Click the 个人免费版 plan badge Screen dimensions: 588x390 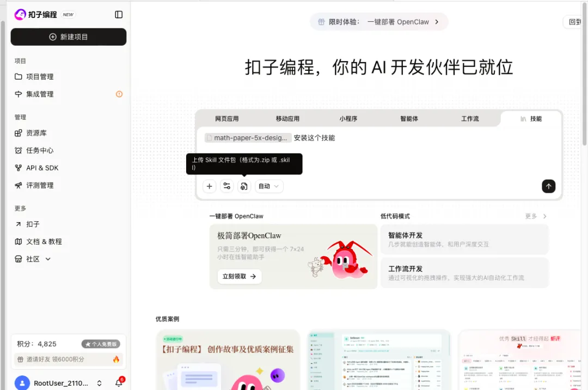[101, 344]
